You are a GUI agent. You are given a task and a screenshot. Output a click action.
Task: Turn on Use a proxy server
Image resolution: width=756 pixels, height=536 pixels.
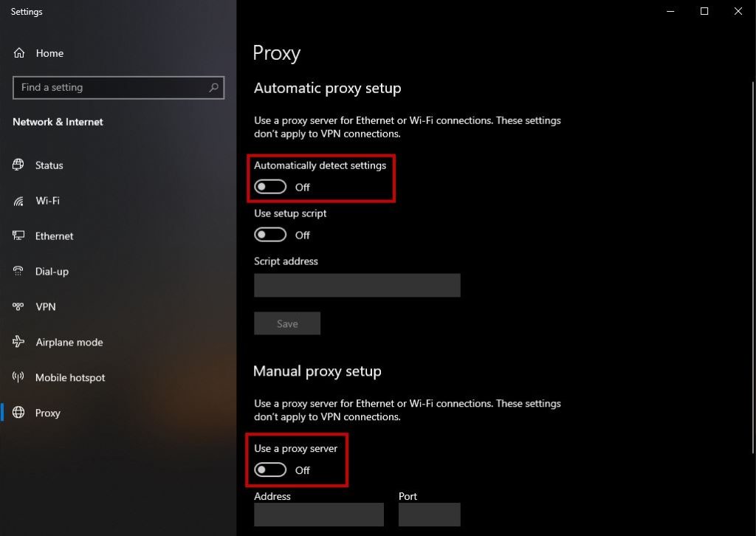(x=270, y=470)
